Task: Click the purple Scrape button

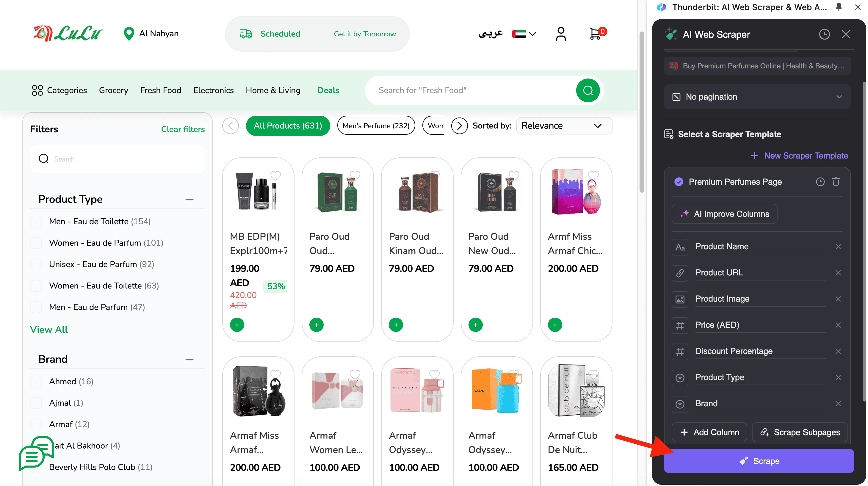Action: 759,461
